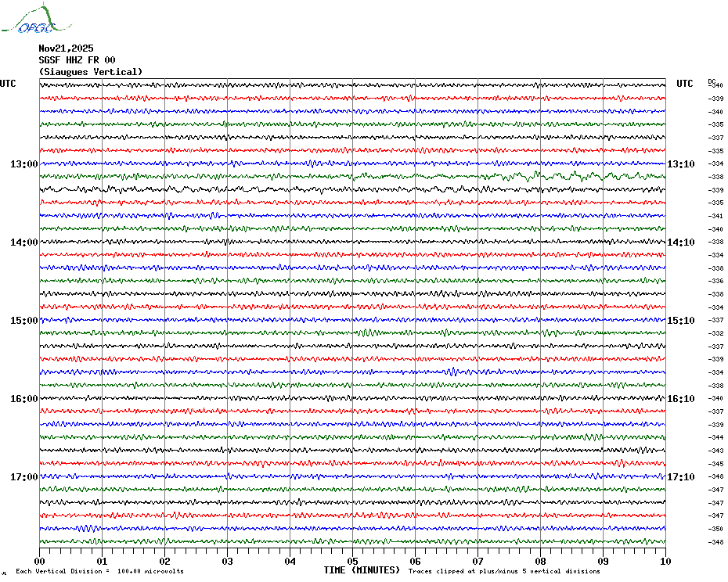Click minute tick label '08'

[x=540, y=561]
